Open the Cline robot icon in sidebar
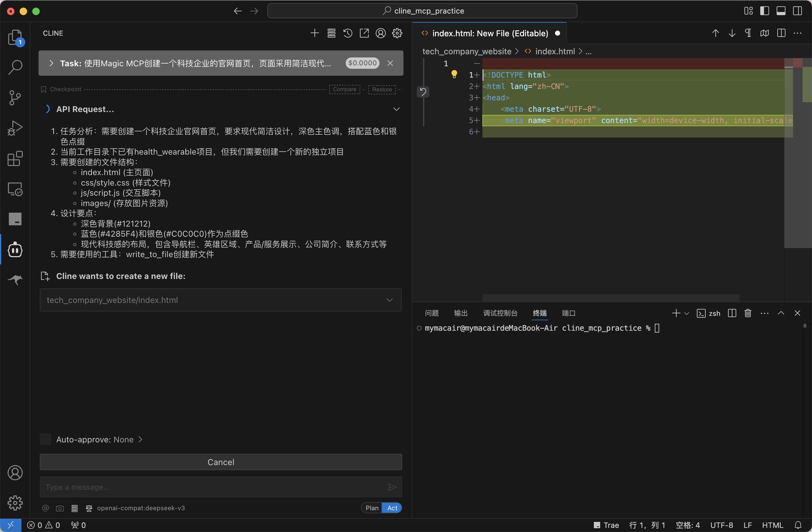This screenshot has height=532, width=812. [15, 250]
